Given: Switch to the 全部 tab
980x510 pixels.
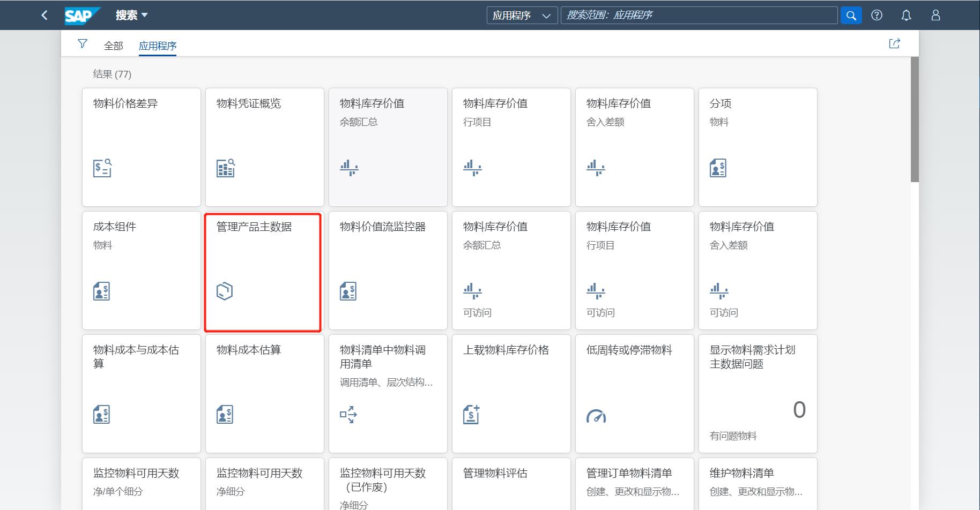Looking at the screenshot, I should click(113, 46).
